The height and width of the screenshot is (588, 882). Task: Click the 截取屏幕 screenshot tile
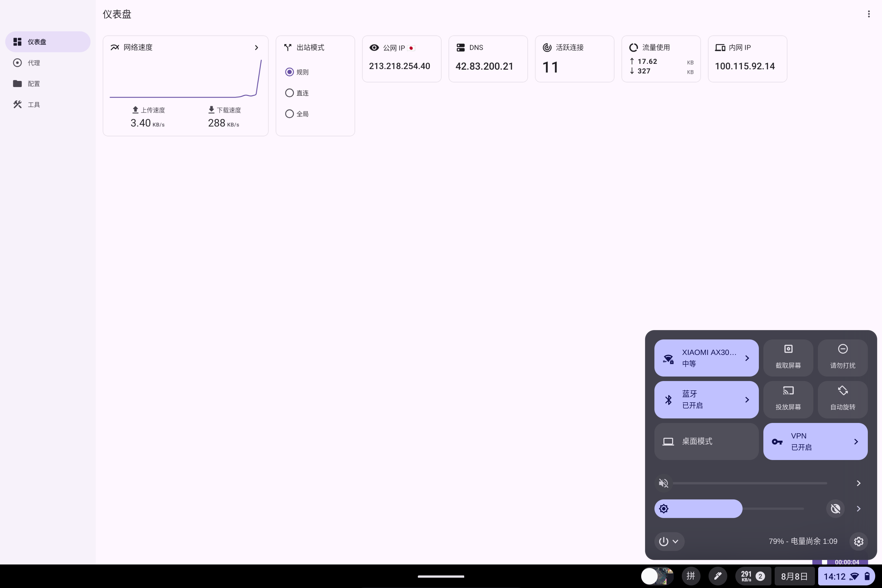(x=788, y=358)
